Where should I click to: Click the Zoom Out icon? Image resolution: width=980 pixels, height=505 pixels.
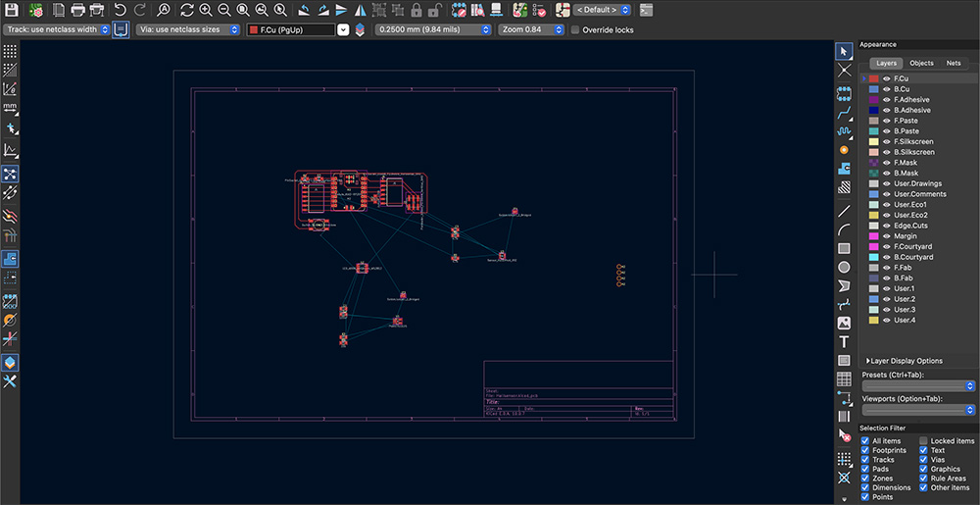pyautogui.click(x=224, y=10)
